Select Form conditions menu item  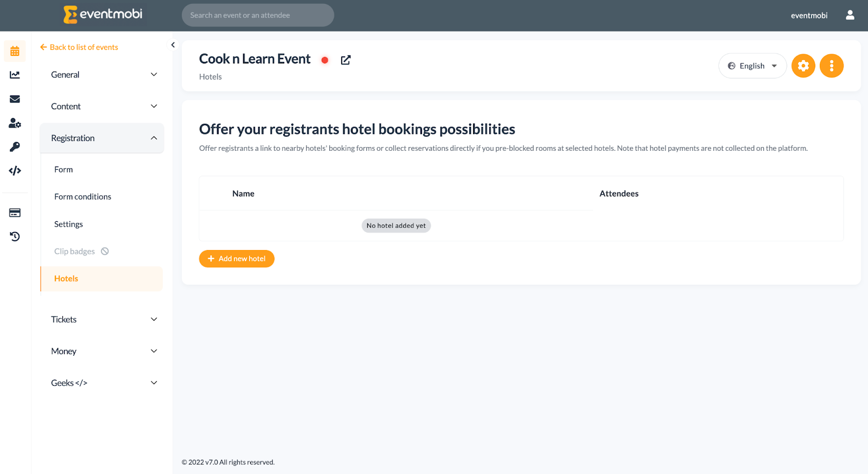pos(82,197)
